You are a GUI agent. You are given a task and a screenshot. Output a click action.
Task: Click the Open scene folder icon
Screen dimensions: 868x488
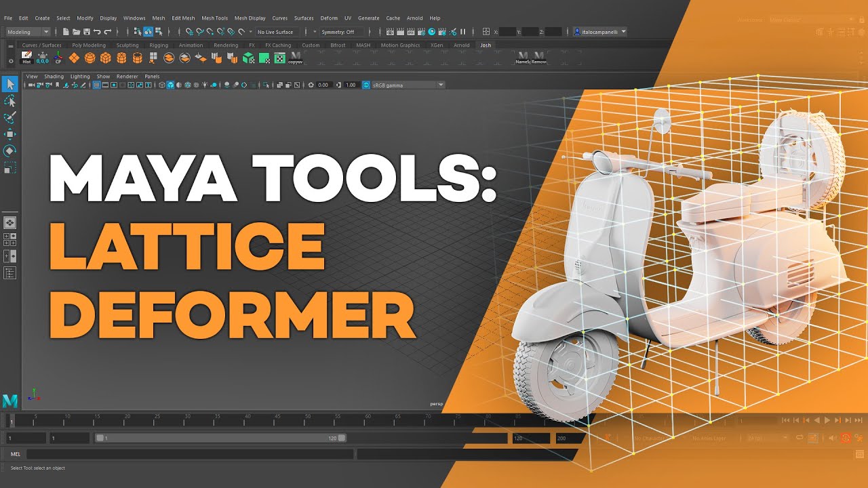pyautogui.click(x=76, y=32)
